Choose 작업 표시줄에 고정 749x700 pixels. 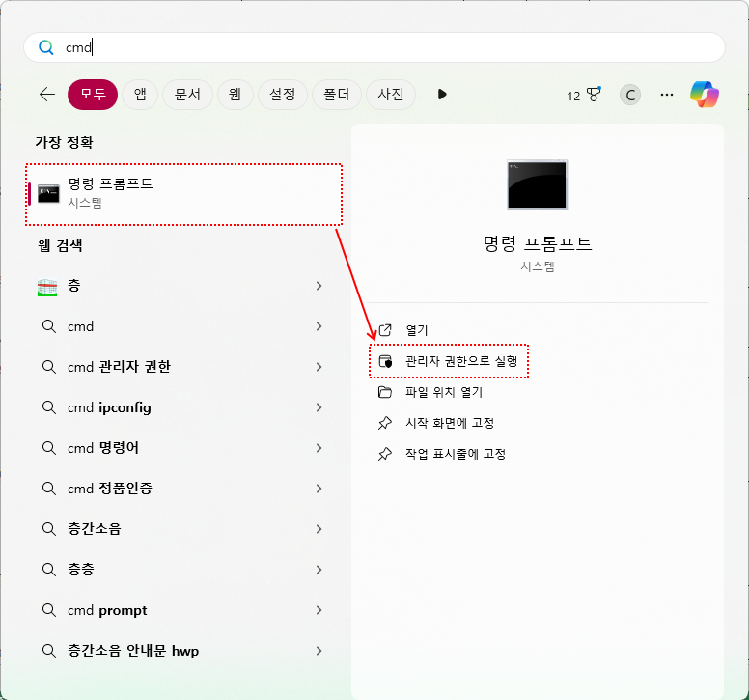[456, 454]
